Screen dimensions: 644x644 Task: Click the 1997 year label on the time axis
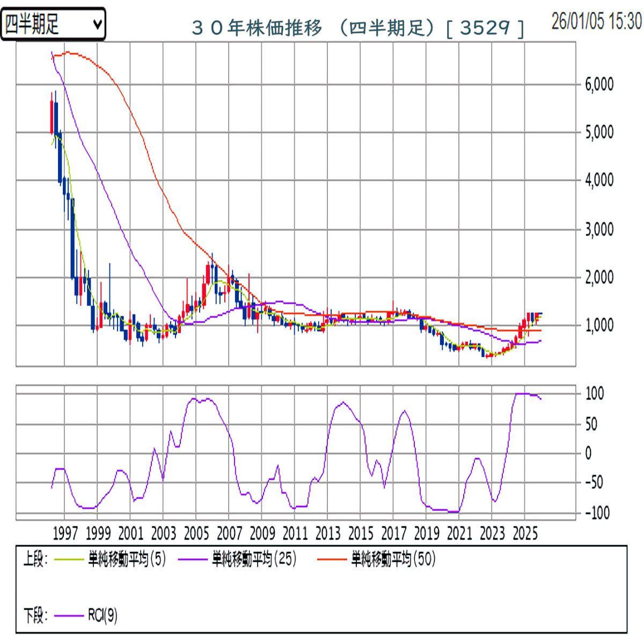coord(65,533)
